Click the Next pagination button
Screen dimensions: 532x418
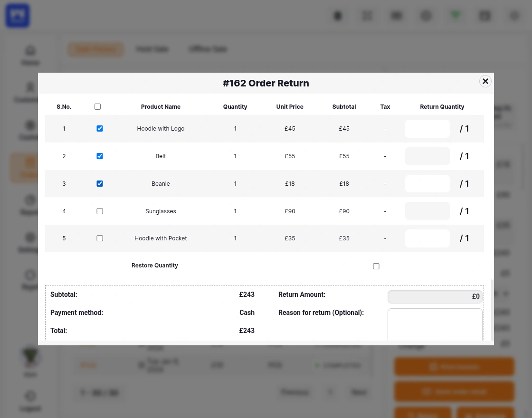359,392
